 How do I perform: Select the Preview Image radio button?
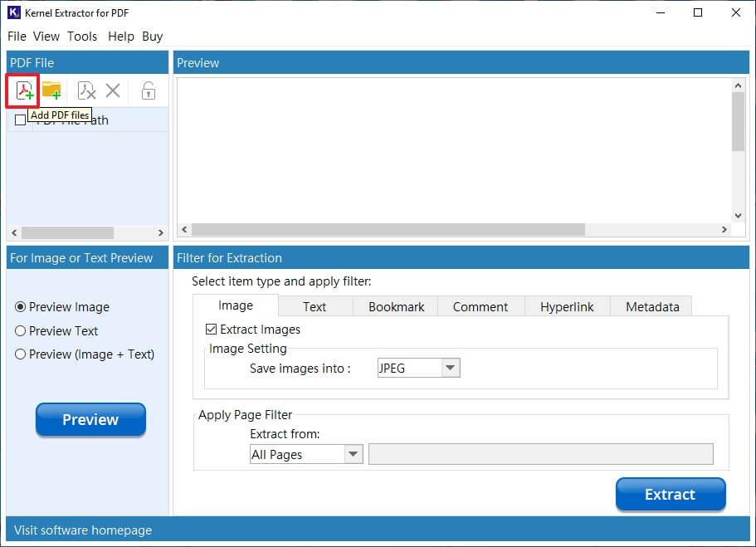(x=20, y=307)
